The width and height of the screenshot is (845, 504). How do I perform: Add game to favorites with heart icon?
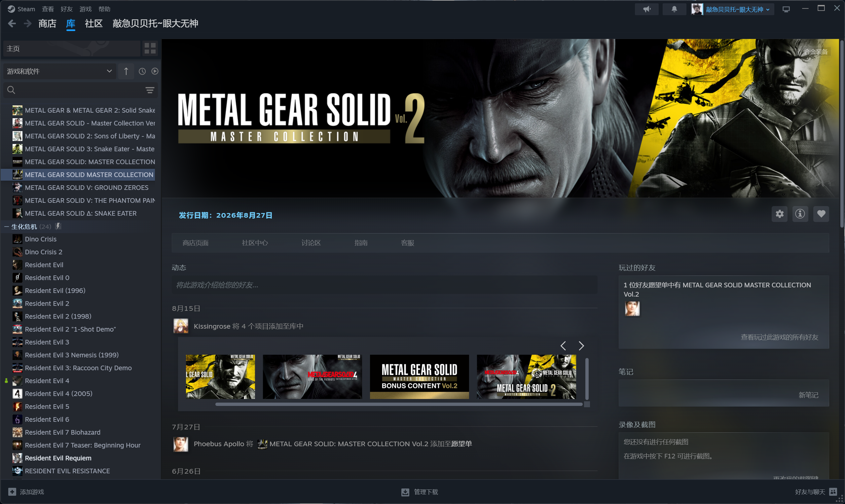tap(821, 214)
